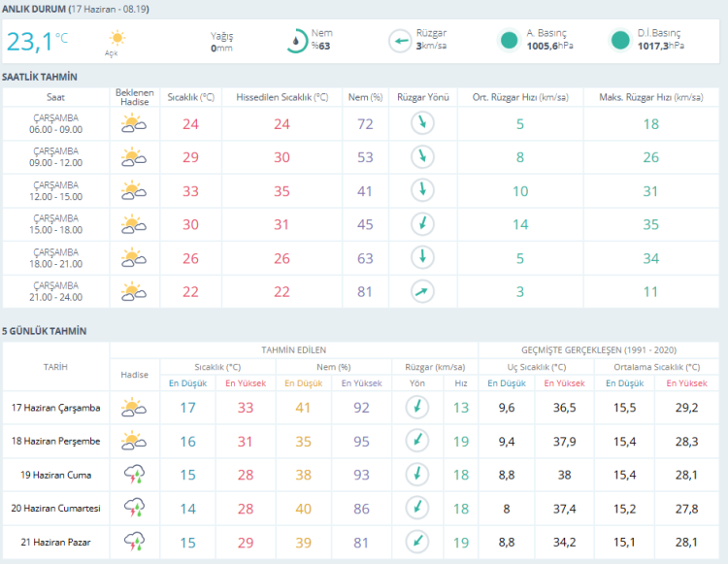Click the GEÇMİŞTE GERÇEKLEŞEN header

[599, 350]
